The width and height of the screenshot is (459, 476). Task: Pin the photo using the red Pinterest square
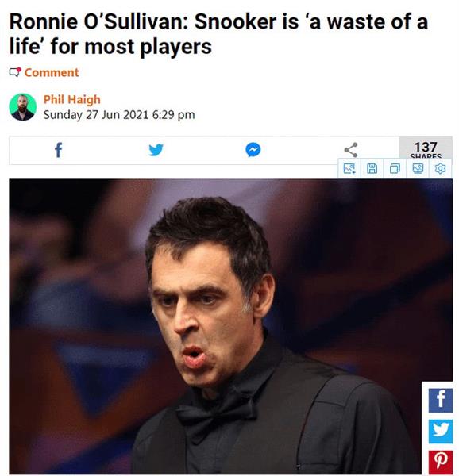441,463
